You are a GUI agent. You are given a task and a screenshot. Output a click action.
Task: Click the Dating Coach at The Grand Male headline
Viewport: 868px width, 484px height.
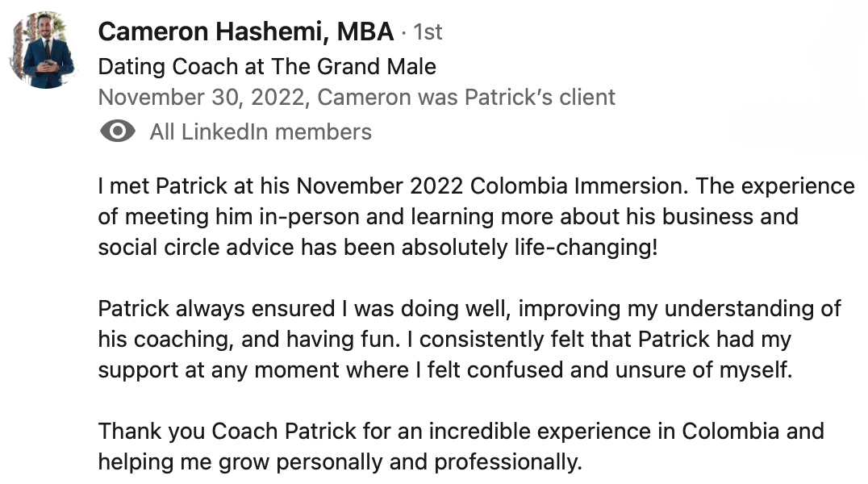coord(267,66)
